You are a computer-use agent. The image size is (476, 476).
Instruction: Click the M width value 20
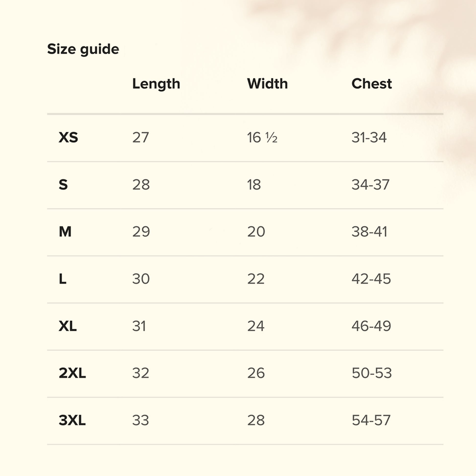click(x=256, y=232)
